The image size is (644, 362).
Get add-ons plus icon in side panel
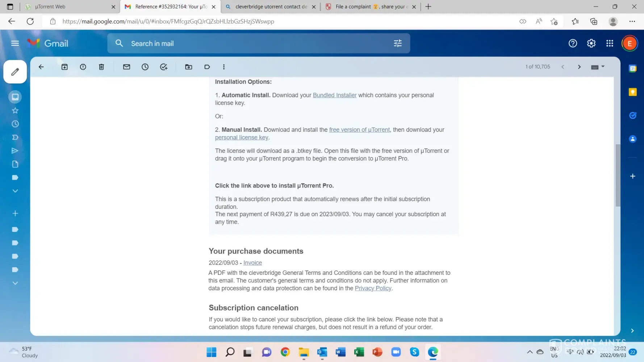click(x=633, y=176)
